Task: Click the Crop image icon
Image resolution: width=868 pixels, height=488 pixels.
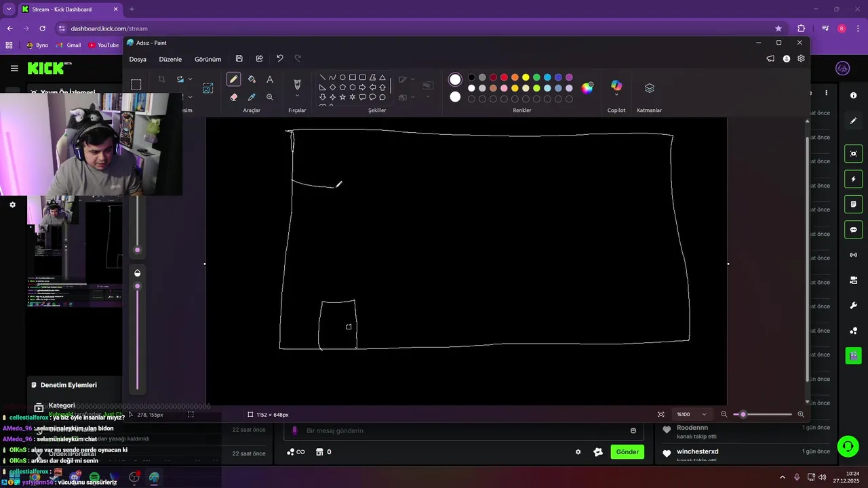Action: pos(161,79)
